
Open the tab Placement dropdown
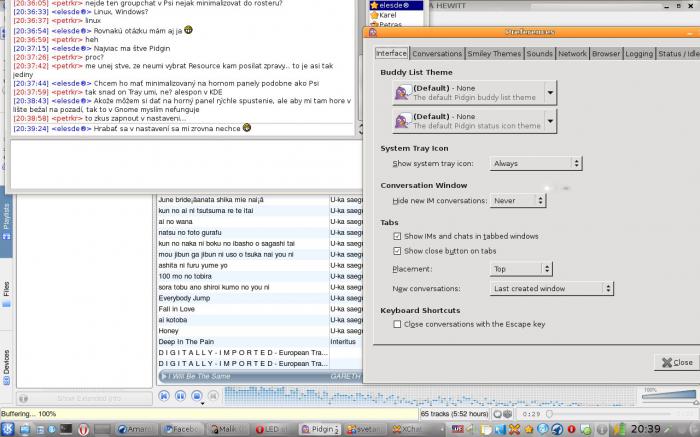[x=521, y=269]
